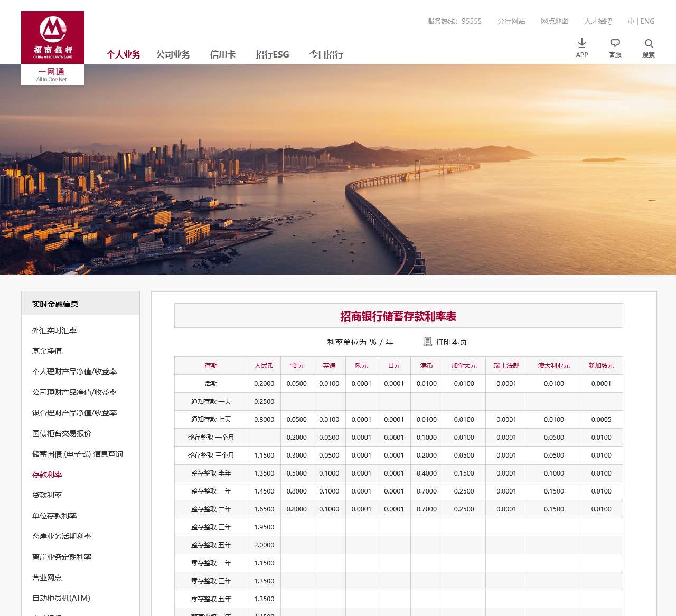
Task: Open the 招行ESG menu
Action: [x=273, y=54]
